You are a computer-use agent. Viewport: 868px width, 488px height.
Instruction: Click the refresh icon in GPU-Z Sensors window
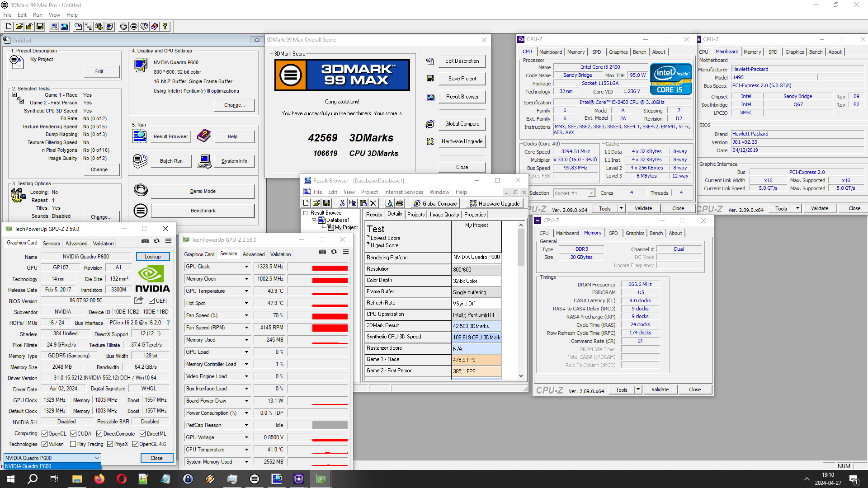tap(334, 252)
